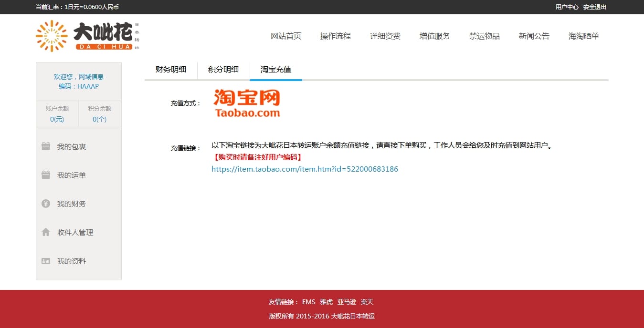
Task: Open 禁运物品 navigation item
Action: [x=485, y=36]
